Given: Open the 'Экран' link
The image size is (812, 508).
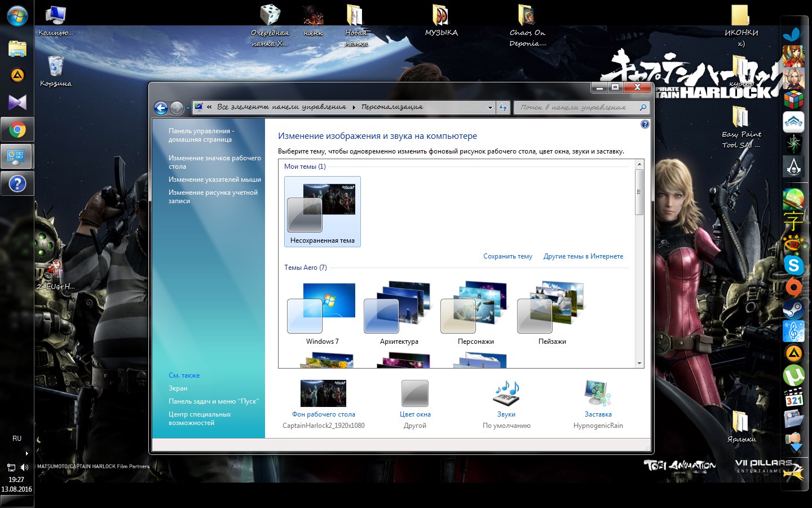Looking at the screenshot, I should tap(178, 388).
